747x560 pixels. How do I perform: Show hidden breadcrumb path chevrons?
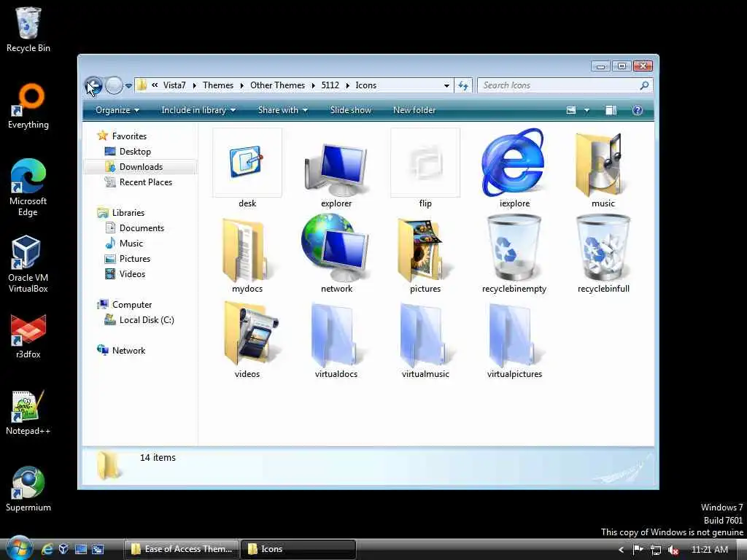[155, 85]
